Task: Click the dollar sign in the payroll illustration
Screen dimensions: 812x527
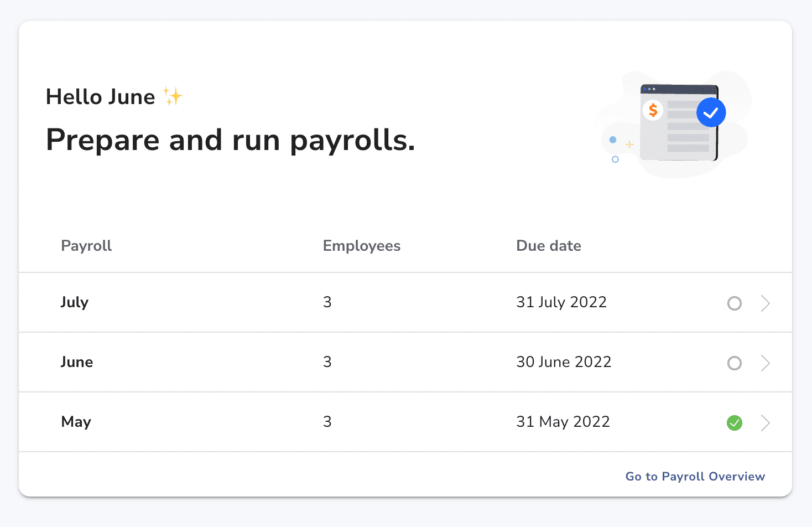Action: click(x=654, y=110)
